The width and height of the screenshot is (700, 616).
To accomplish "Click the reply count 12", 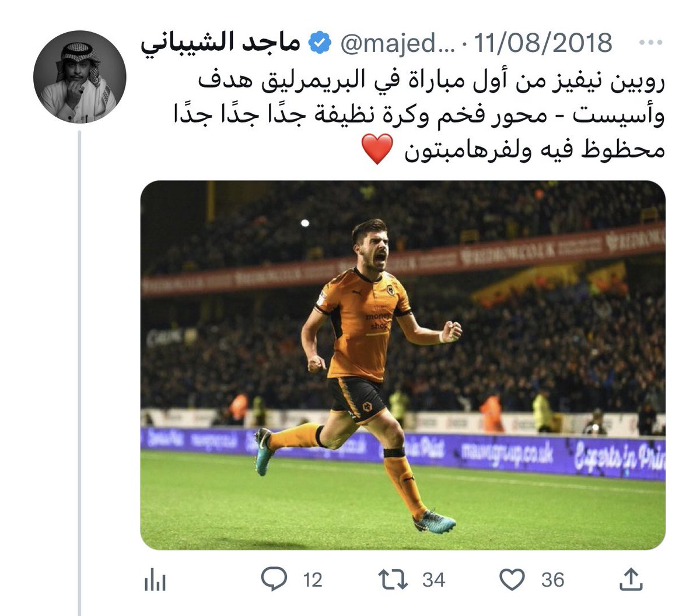I will coord(313,580).
